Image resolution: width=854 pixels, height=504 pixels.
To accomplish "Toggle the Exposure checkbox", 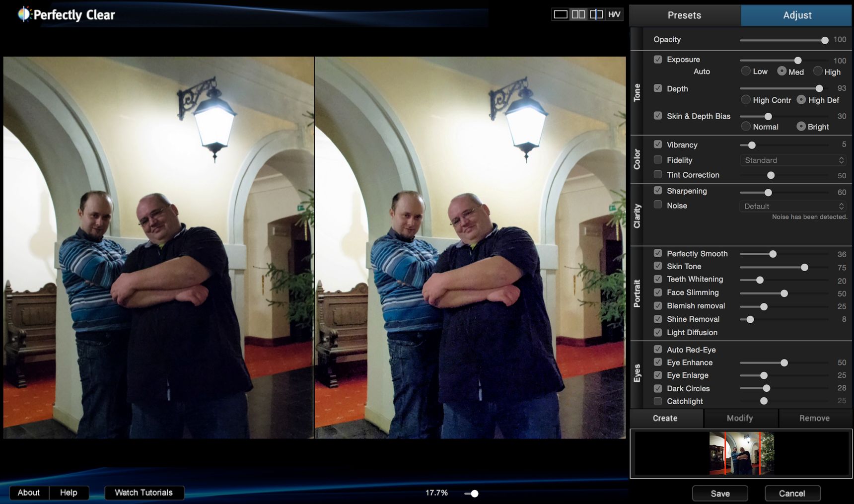I will 658,59.
